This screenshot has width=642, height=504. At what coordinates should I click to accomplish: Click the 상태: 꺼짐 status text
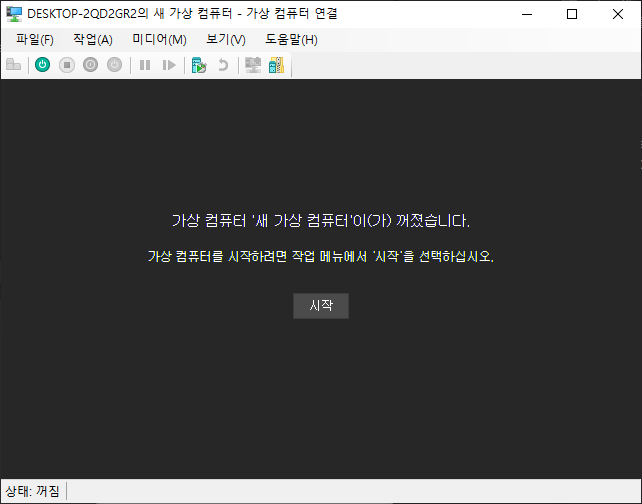(32, 490)
